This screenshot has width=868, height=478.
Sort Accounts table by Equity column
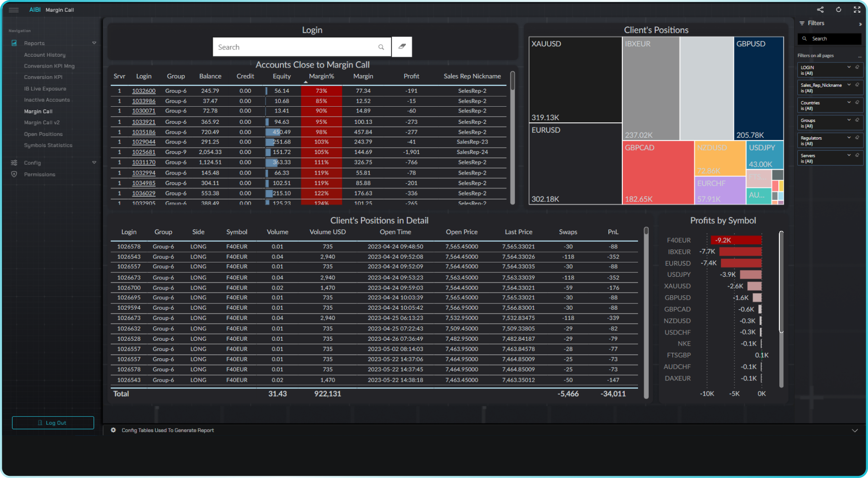[282, 77]
